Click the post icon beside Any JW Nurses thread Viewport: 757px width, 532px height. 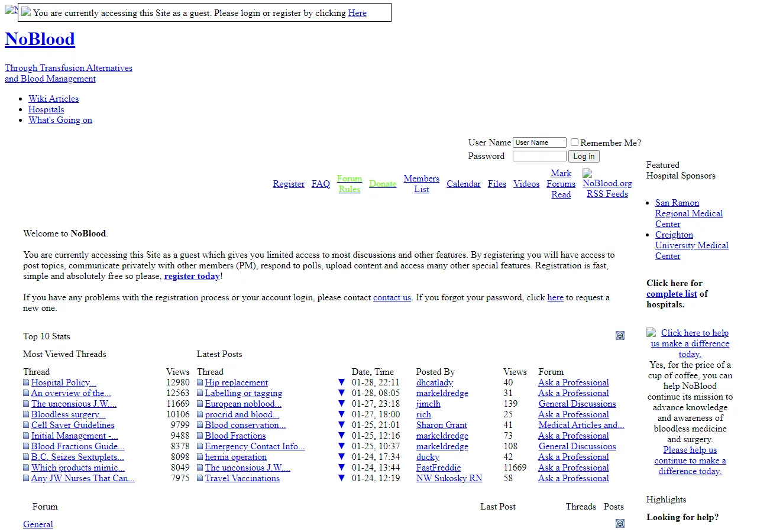[x=26, y=478]
